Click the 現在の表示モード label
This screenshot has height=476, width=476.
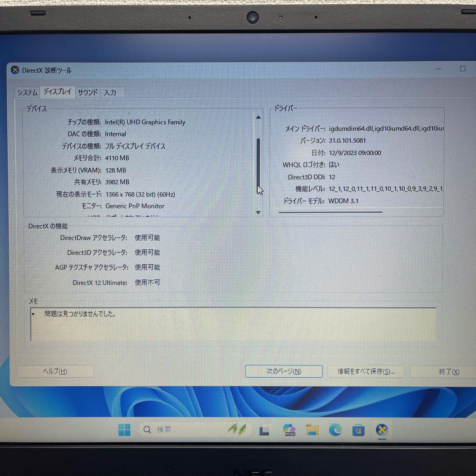click(79, 194)
